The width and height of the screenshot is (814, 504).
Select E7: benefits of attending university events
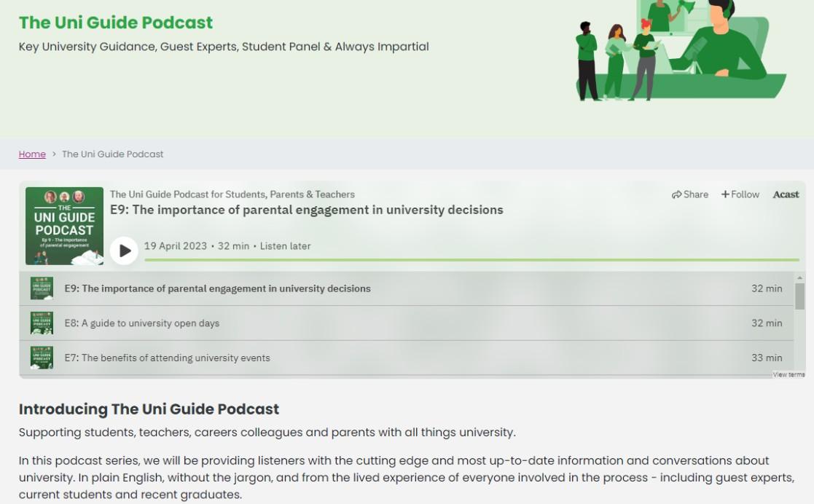click(x=407, y=358)
